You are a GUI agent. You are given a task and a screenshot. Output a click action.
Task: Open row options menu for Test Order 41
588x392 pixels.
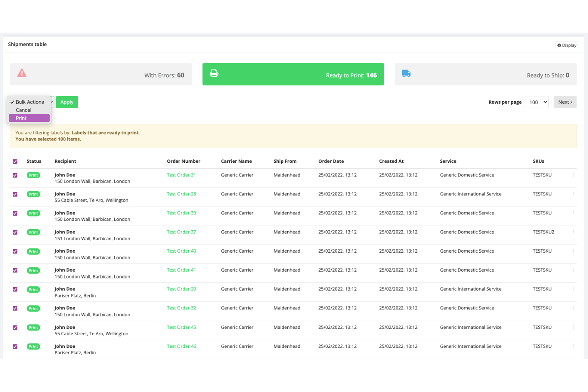pos(573,270)
